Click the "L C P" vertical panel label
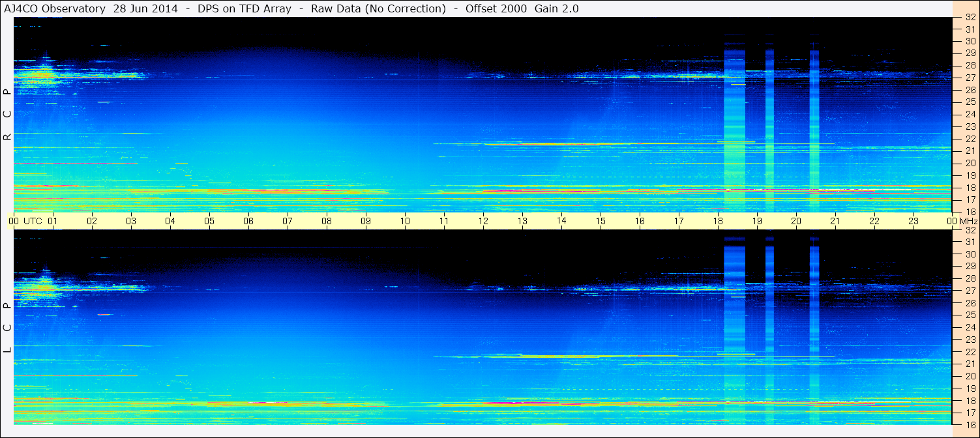 [x=8, y=328]
